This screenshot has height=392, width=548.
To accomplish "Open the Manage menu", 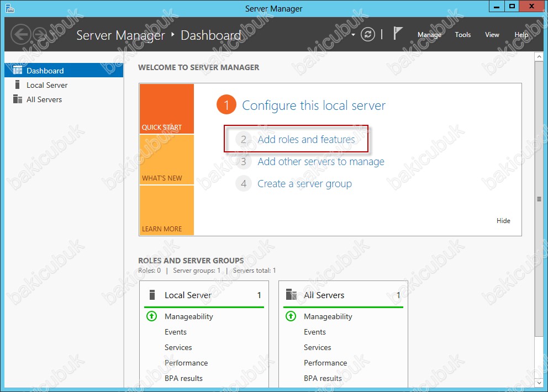I will coord(429,35).
